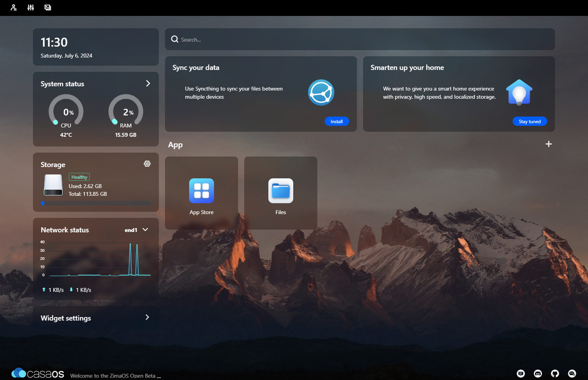Click the 42°C CPU temperature

[66, 135]
